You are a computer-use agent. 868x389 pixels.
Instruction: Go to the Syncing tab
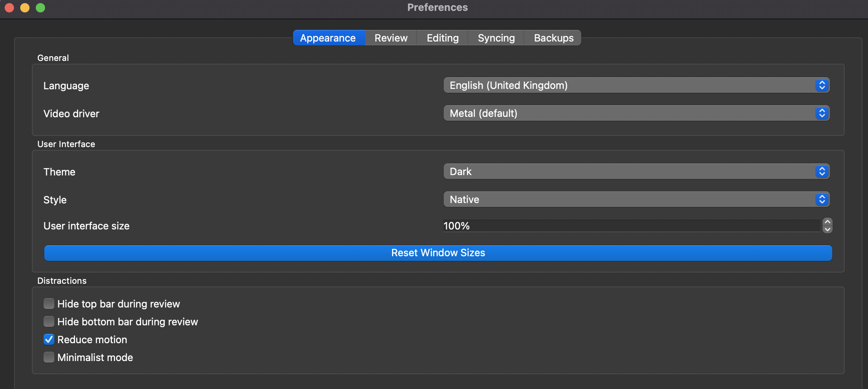click(x=496, y=38)
